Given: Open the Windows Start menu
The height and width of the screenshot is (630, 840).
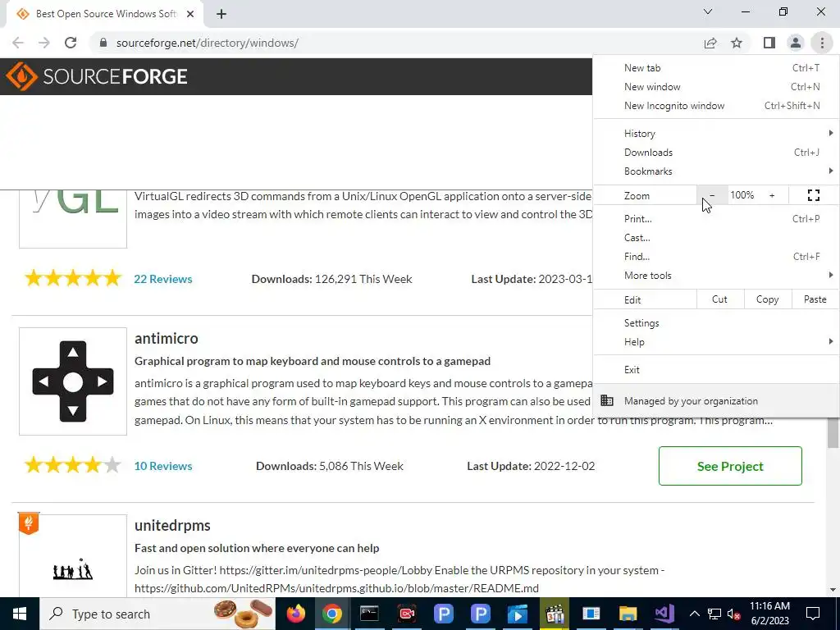Looking at the screenshot, I should (x=20, y=614).
